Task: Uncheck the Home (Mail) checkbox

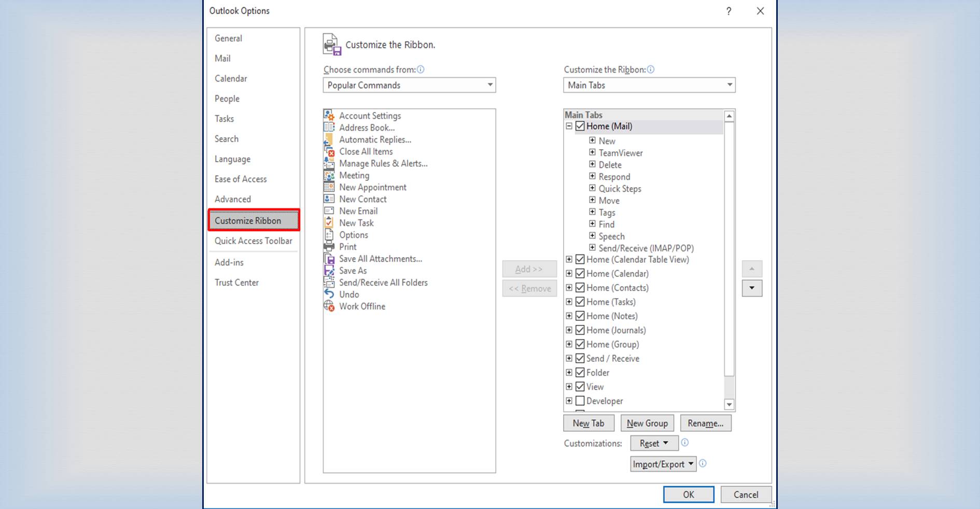Action: [x=580, y=126]
